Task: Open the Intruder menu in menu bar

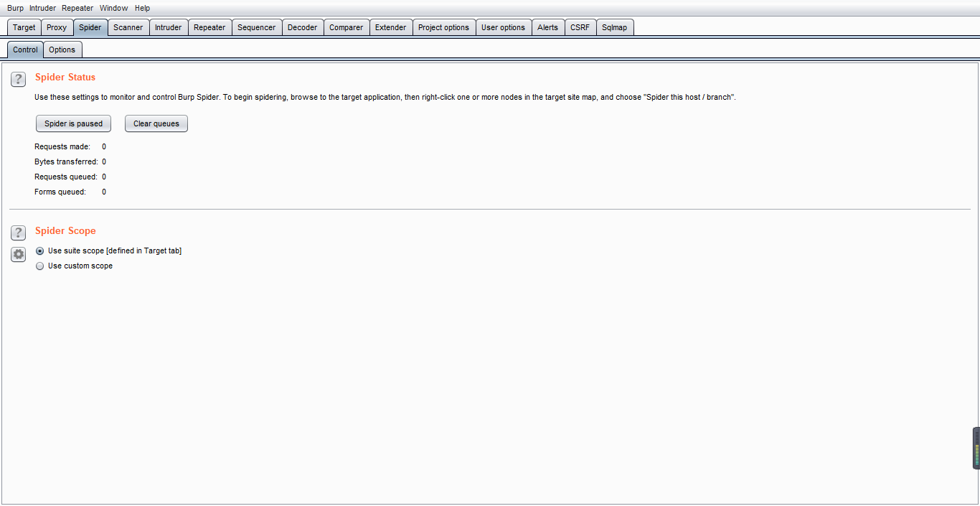Action: pyautogui.click(x=42, y=8)
